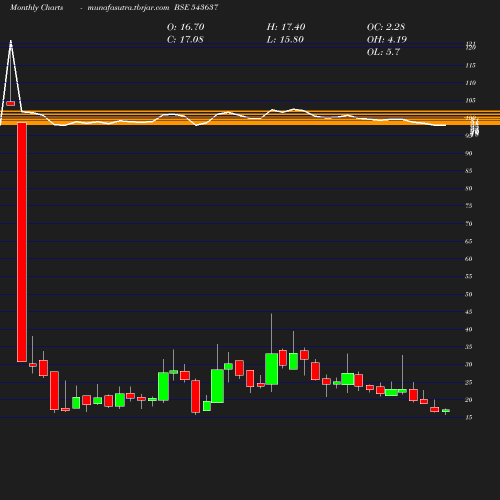Click the 110 price axis label
The image size is (500, 500).
(470, 83)
